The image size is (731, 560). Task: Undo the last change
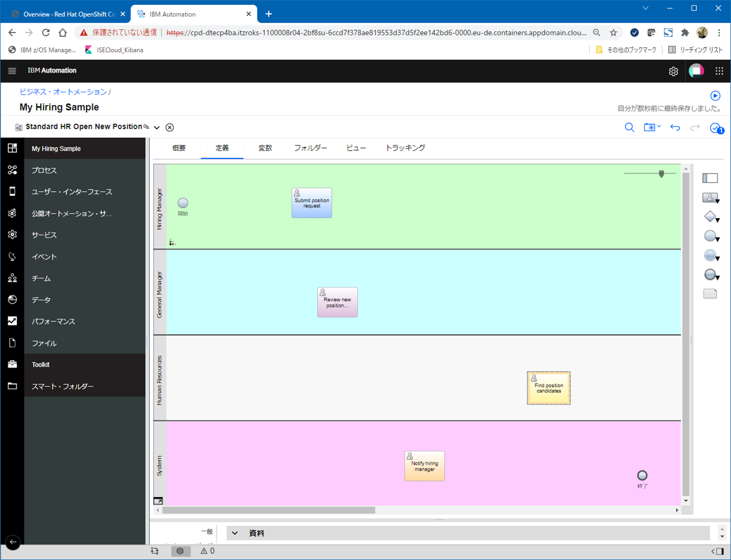[x=675, y=127]
